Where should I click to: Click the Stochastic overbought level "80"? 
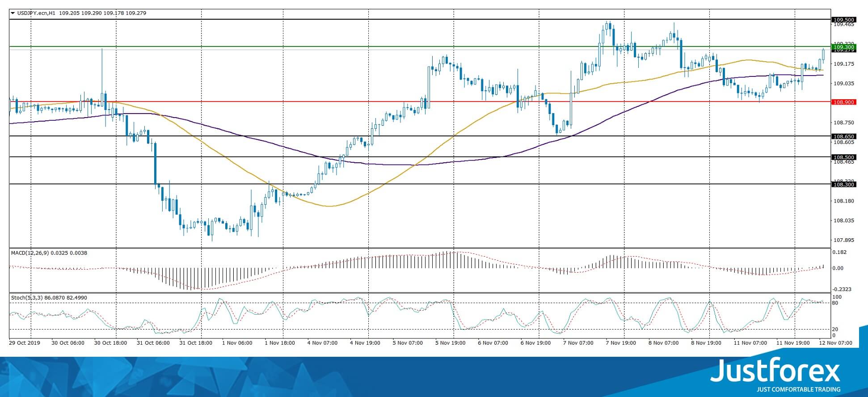[836, 303]
